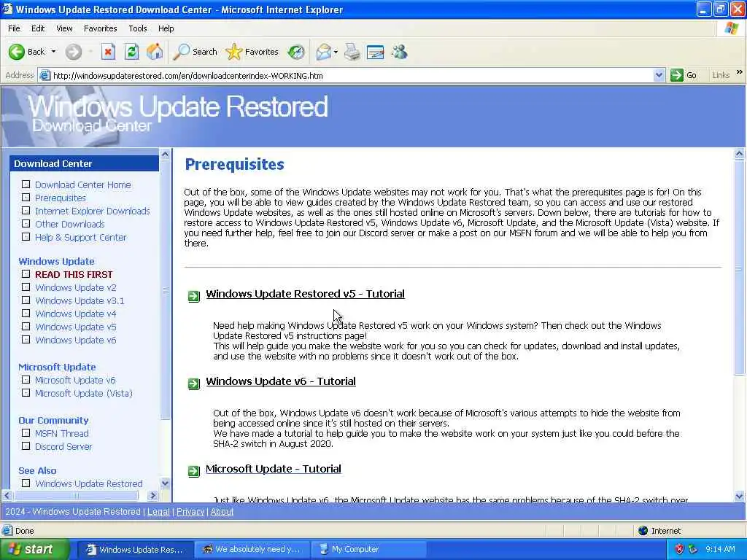
Task: Open the Windows Update Restored v5 - Tutorial heading link
Action: click(306, 294)
